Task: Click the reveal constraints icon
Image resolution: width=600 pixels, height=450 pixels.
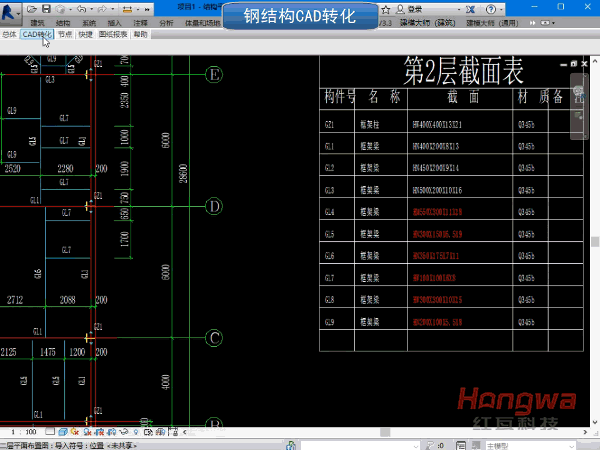Action: coord(173,432)
